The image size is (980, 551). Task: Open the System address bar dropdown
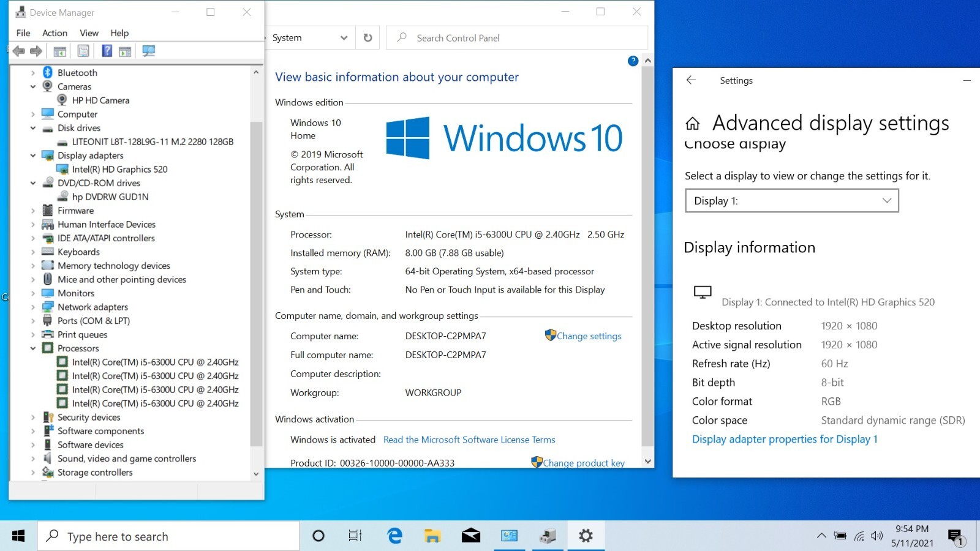pos(344,38)
